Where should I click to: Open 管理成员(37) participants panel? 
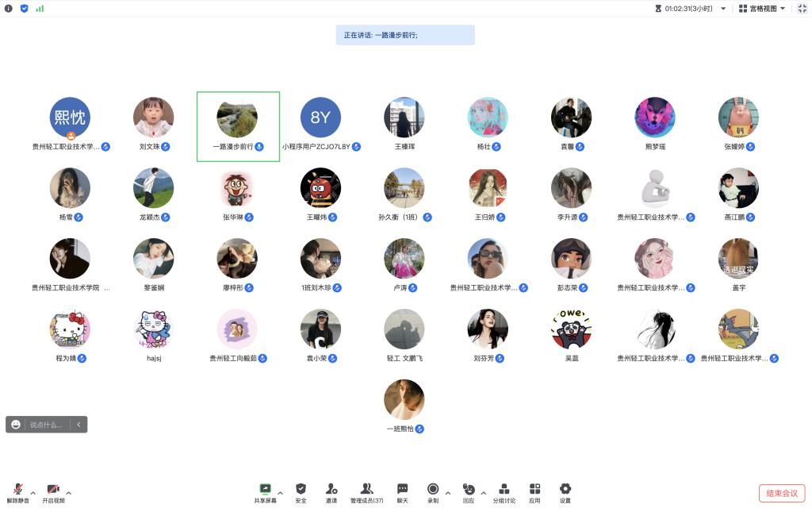(366, 492)
